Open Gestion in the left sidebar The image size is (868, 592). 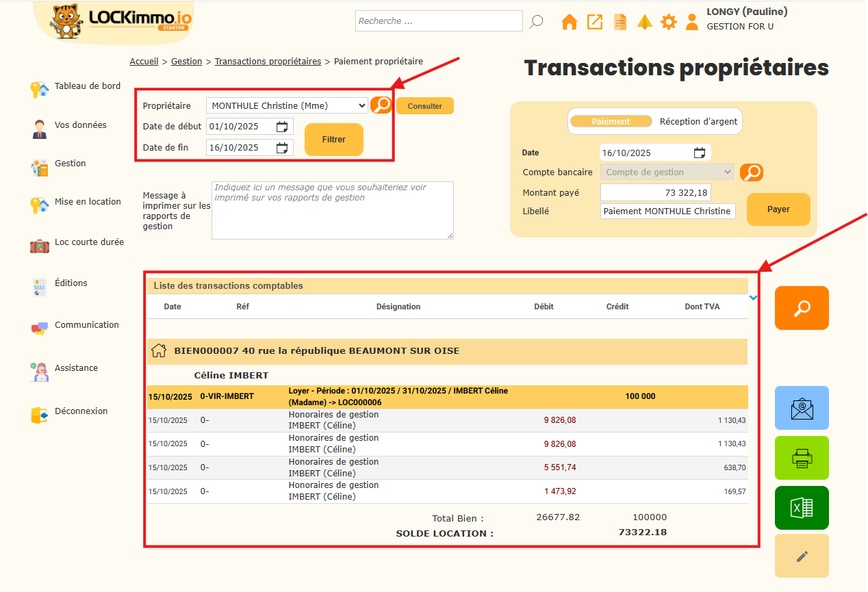[70, 164]
